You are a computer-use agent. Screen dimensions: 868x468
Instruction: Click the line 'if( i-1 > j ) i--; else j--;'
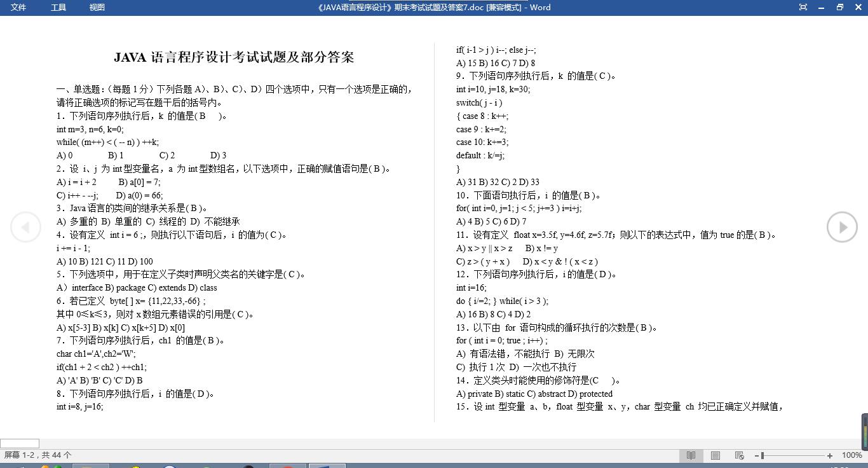click(x=496, y=50)
